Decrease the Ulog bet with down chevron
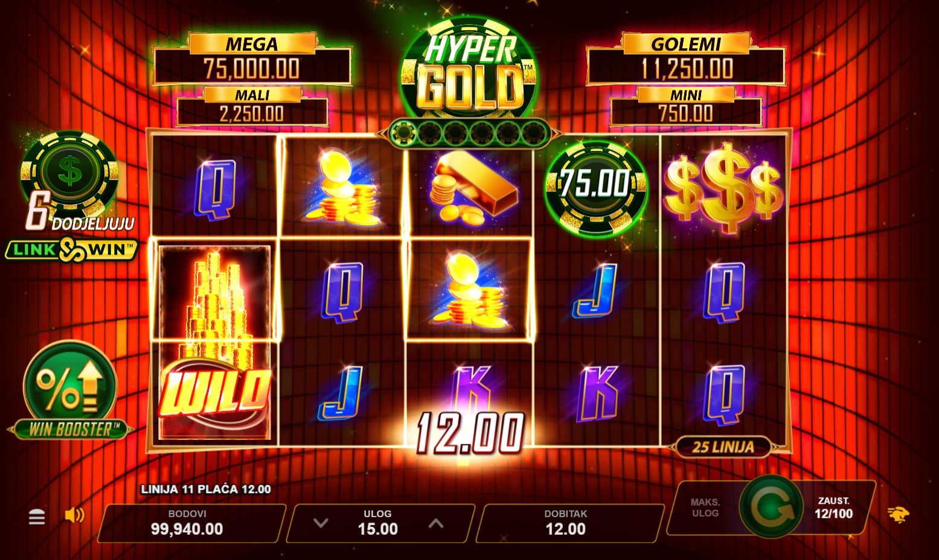This screenshot has width=939, height=560. (321, 523)
